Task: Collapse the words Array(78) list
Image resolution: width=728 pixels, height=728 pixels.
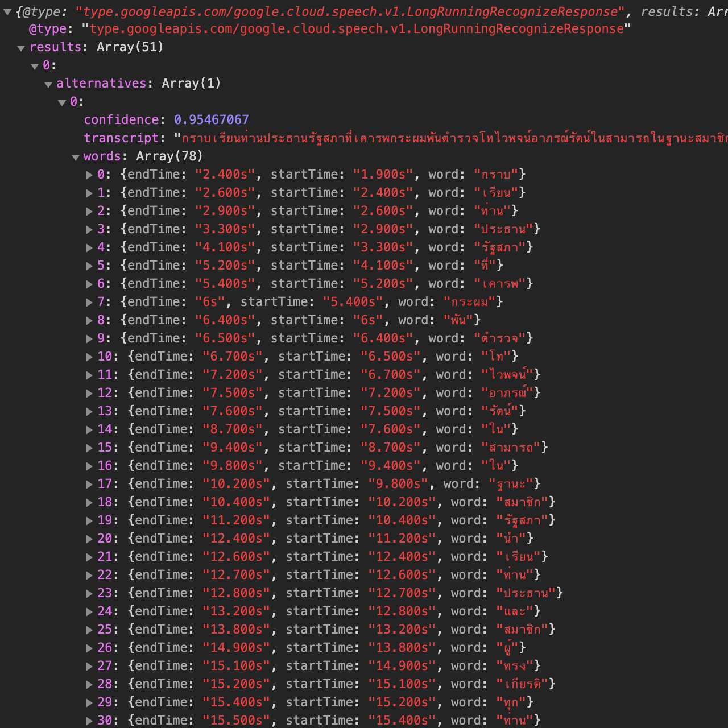Action: click(76, 158)
